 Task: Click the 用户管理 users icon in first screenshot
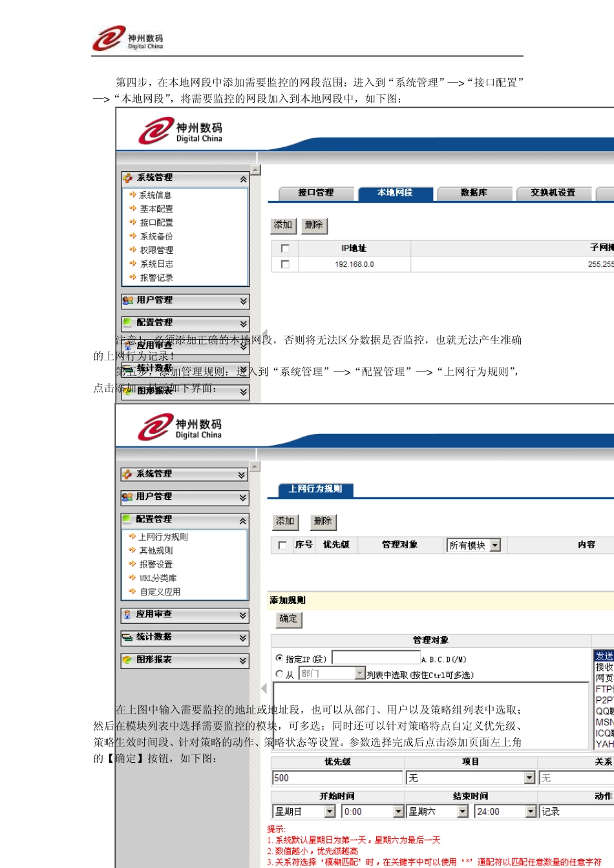pos(128,300)
